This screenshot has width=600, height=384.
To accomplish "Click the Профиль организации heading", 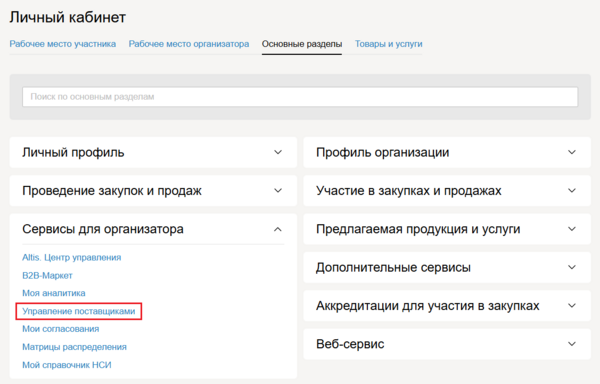I will [382, 152].
